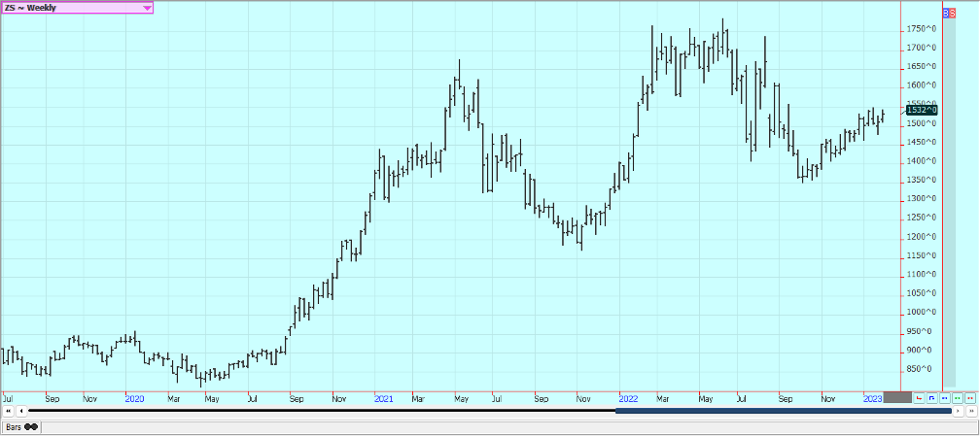Click the red dashes icon
Screen dimensions: 980x437
pos(969,398)
